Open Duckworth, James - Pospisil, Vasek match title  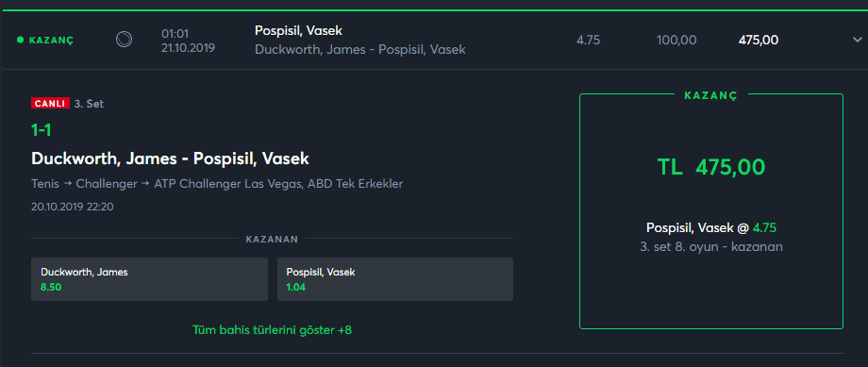click(x=170, y=158)
